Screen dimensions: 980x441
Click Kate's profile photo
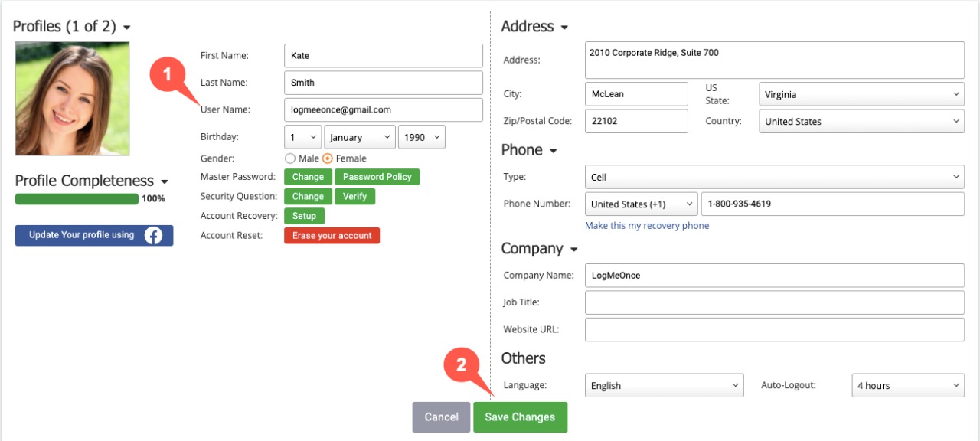point(73,99)
